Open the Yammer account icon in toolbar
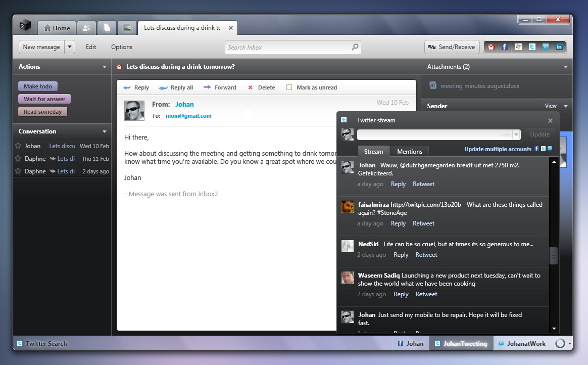 click(546, 47)
